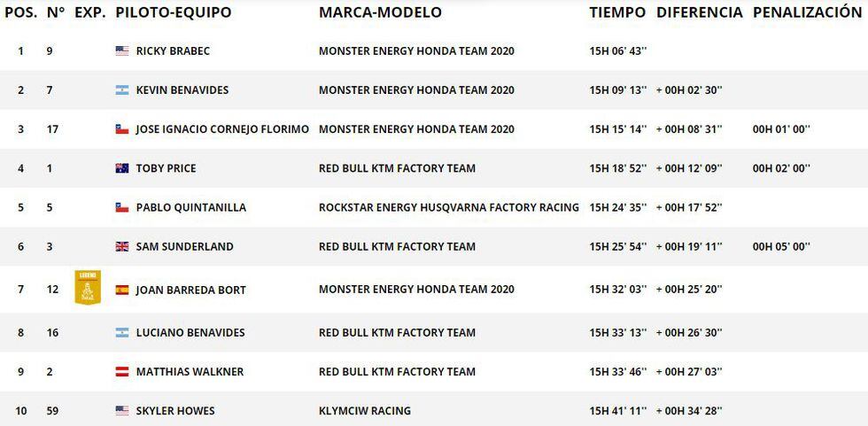Click the DIFERENCIA column header
The image size is (868, 426).
[700, 13]
